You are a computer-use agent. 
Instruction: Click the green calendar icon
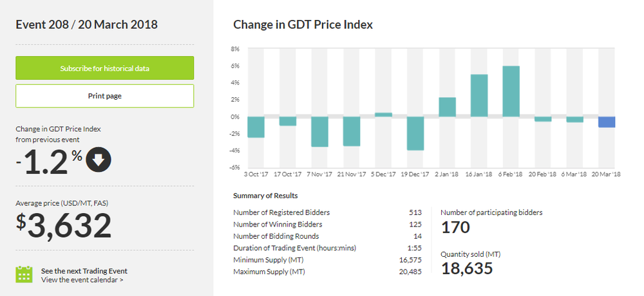[x=24, y=274]
